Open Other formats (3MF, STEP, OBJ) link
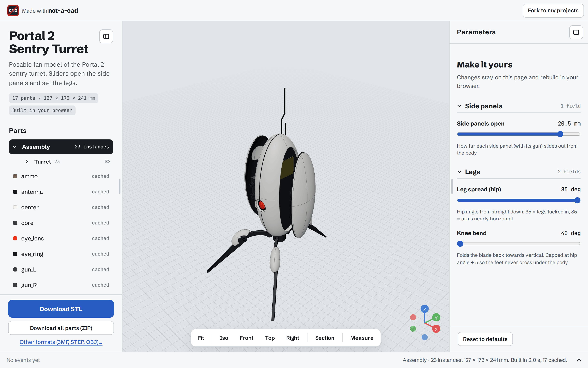The height and width of the screenshot is (368, 588). click(x=61, y=342)
